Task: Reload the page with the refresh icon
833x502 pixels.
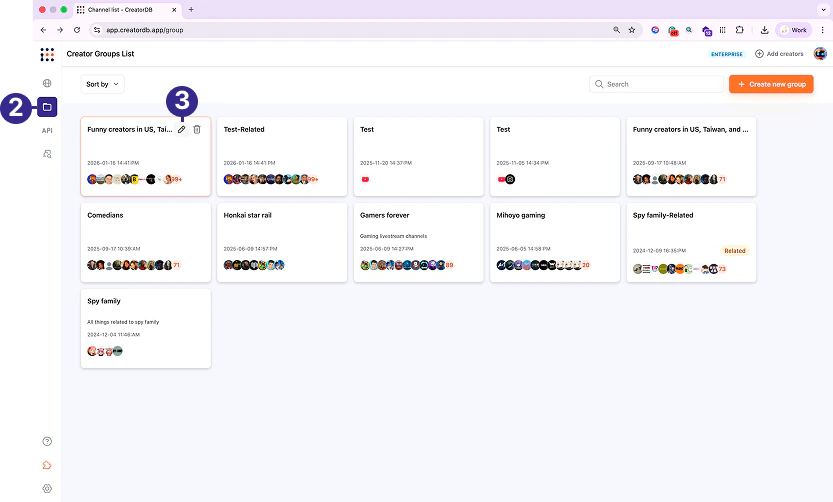Action: click(x=77, y=30)
